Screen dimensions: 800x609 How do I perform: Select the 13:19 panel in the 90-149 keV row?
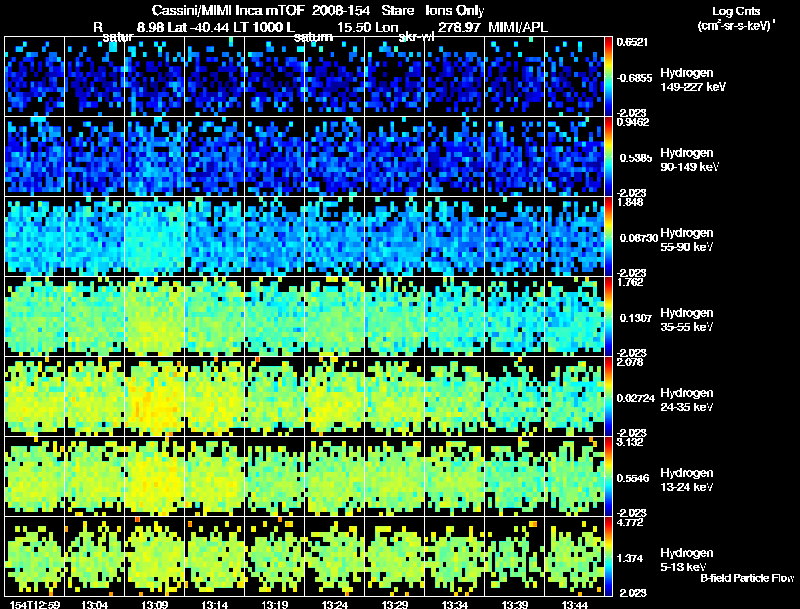point(274,156)
